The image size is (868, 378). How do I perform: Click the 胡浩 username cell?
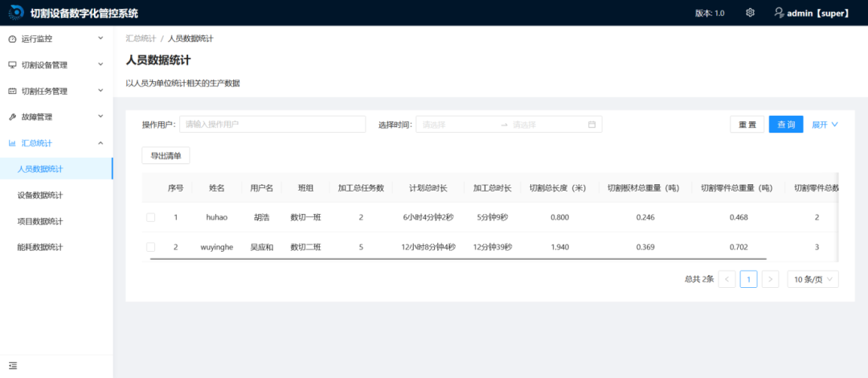[262, 217]
